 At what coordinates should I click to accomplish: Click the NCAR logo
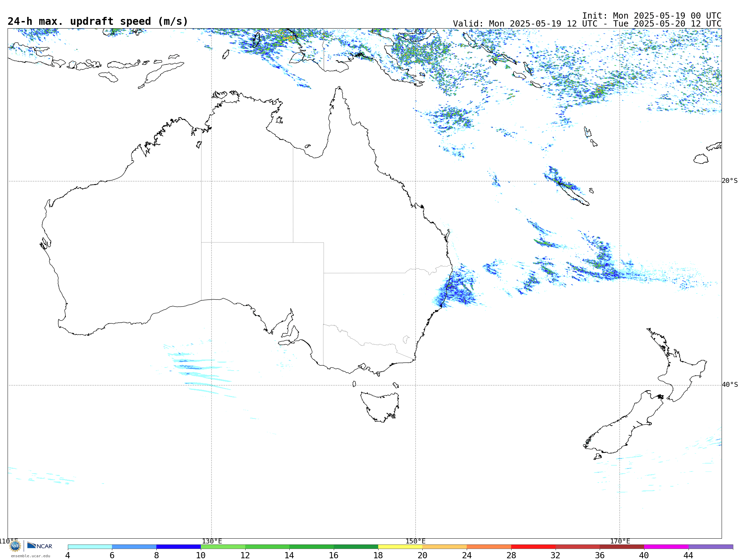40,546
